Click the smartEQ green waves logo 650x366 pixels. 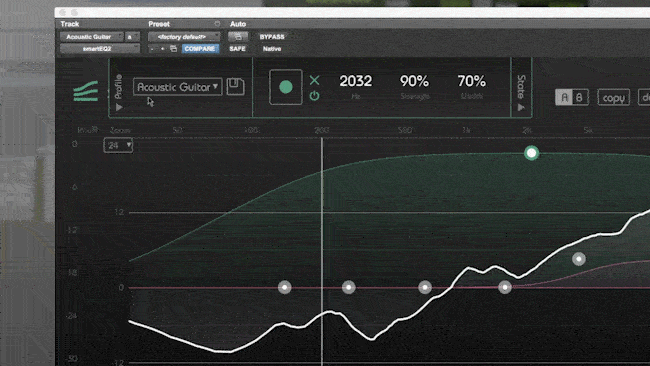click(86, 91)
